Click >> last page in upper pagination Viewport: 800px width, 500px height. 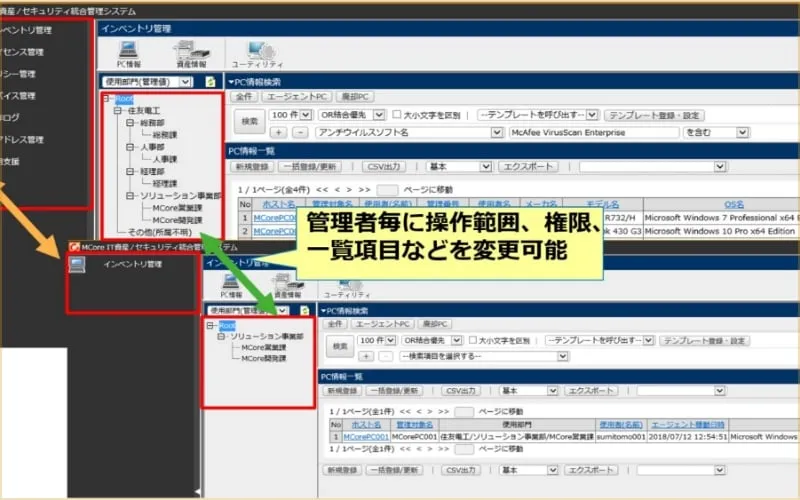(x=364, y=189)
